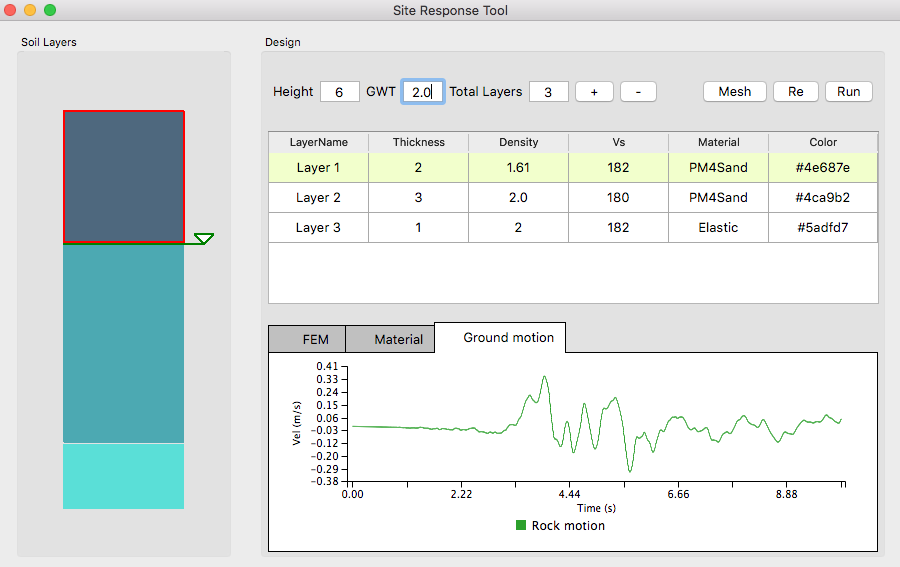This screenshot has height=567, width=900.
Task: Click the Rock motion legend entry
Action: tap(560, 526)
